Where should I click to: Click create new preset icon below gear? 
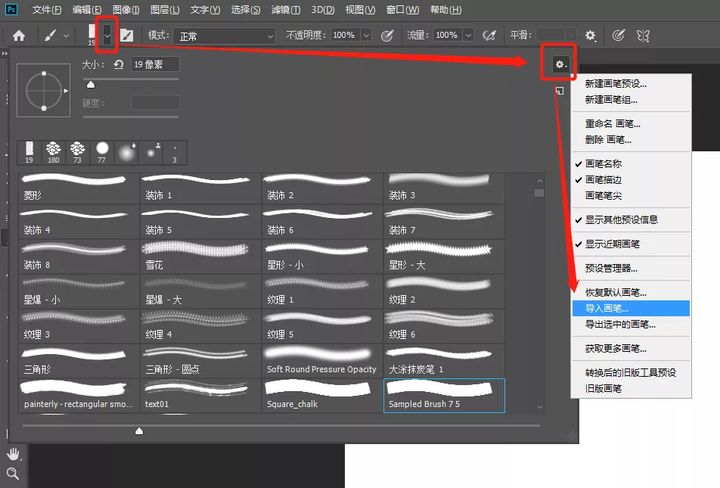coord(559,91)
